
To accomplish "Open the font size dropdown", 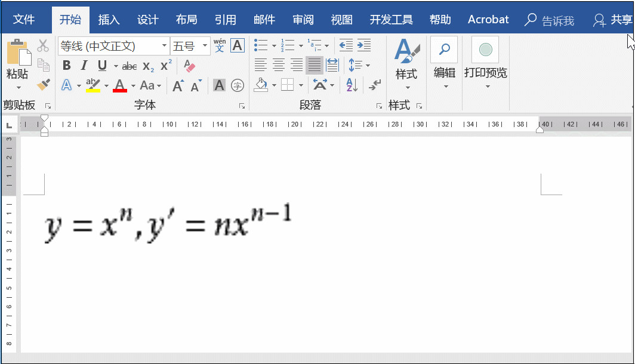I will point(204,44).
